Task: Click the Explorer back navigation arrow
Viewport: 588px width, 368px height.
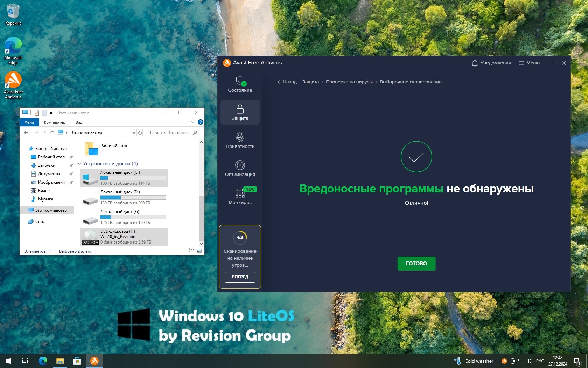Action: point(26,132)
